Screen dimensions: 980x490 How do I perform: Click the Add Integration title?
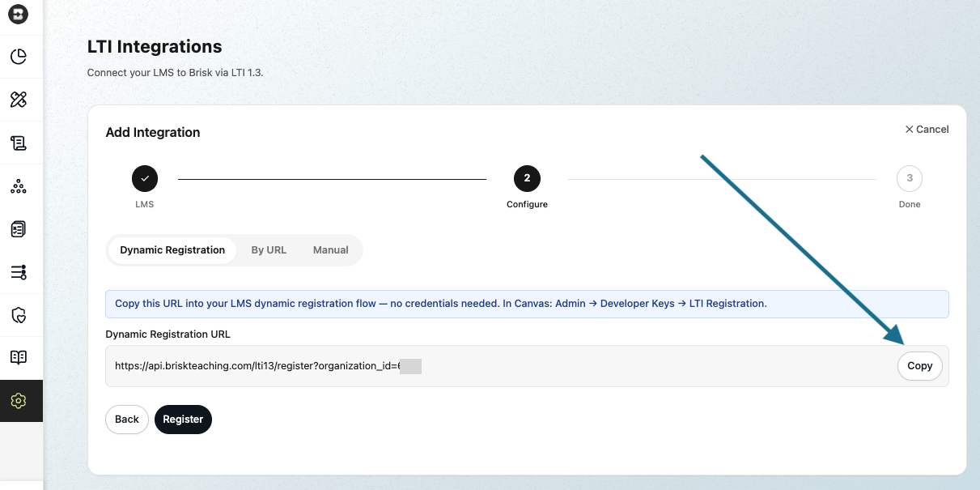153,132
